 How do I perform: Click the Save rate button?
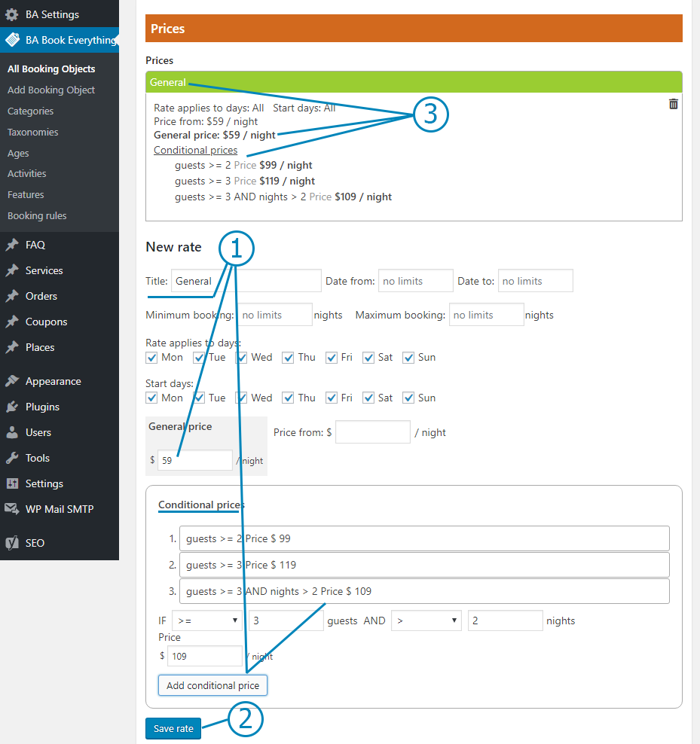tap(173, 728)
